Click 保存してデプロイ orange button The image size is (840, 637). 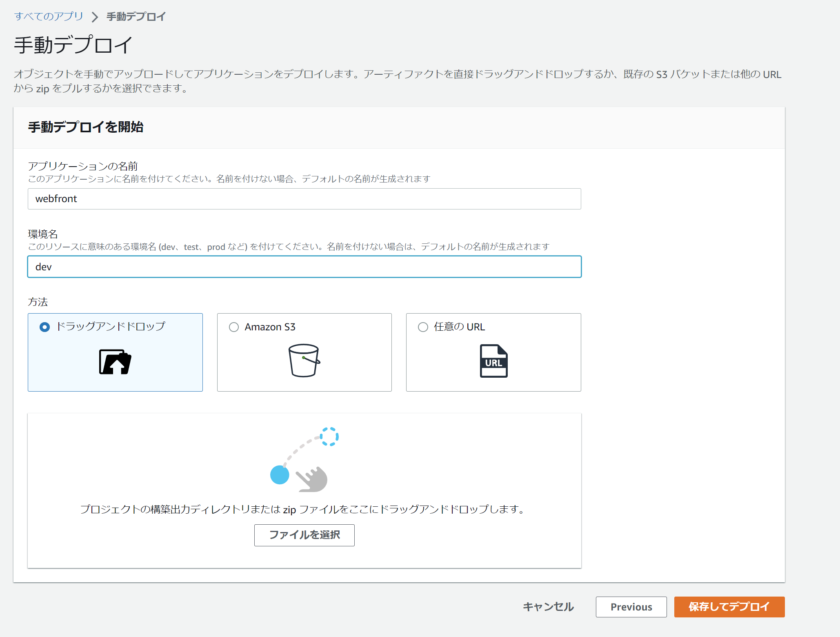[729, 607]
